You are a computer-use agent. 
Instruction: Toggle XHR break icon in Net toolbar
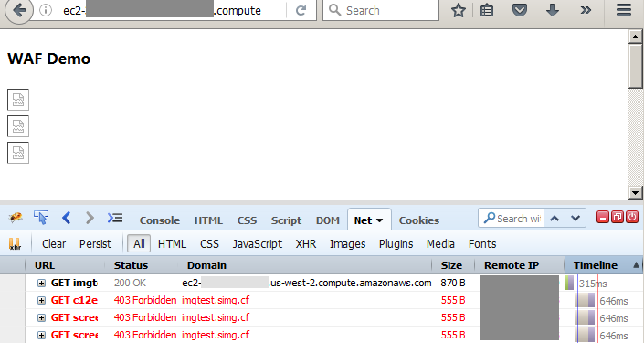click(x=15, y=244)
